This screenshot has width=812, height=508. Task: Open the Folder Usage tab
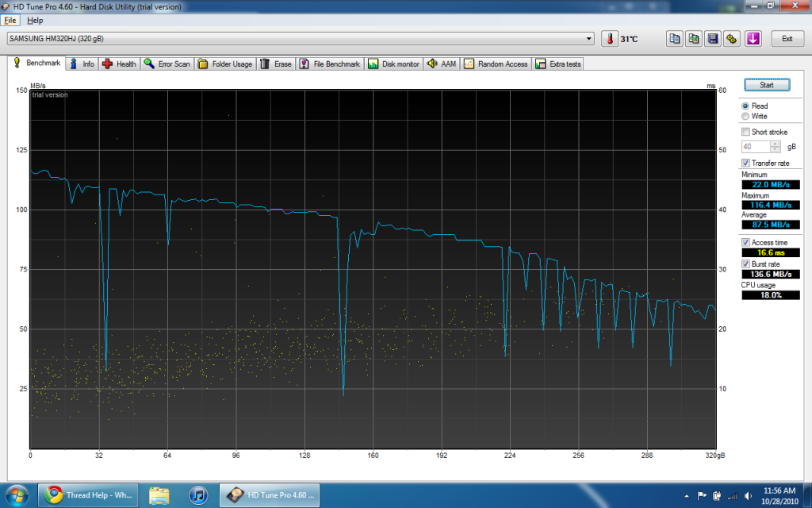pyautogui.click(x=225, y=63)
